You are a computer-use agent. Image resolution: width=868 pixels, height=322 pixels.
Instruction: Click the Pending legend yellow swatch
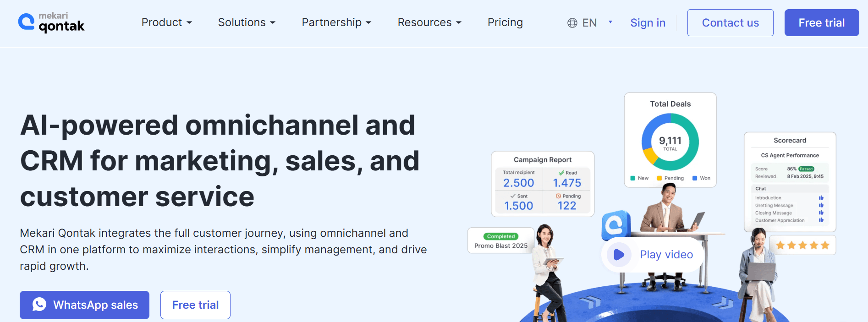pos(659,178)
